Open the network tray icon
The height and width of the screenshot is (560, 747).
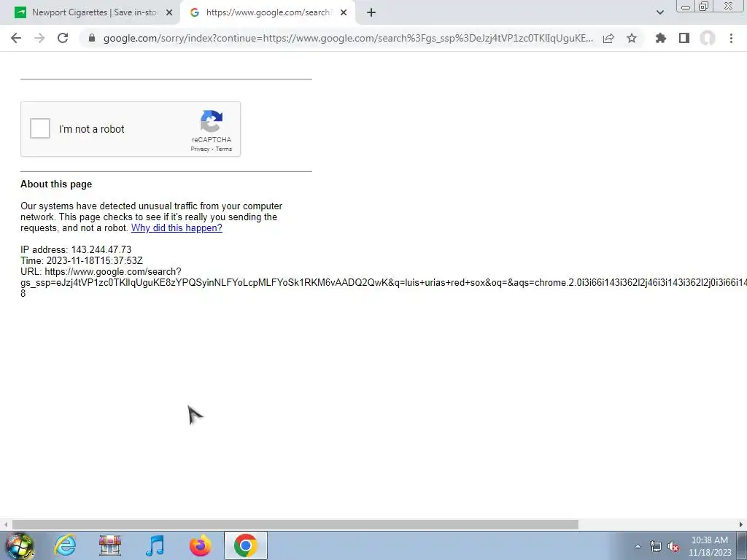(x=656, y=546)
